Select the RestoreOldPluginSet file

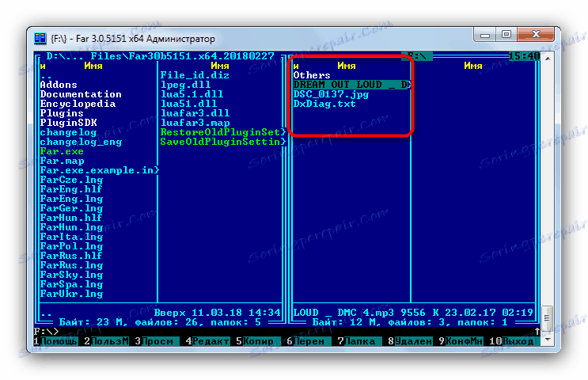coord(223,132)
